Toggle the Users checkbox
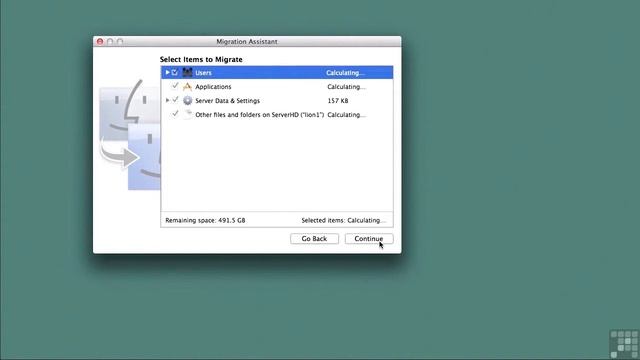The width and height of the screenshot is (640, 360). 175,73
